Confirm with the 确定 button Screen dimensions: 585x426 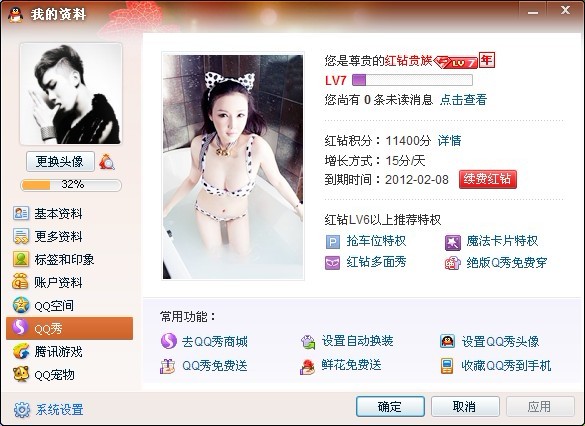point(390,406)
